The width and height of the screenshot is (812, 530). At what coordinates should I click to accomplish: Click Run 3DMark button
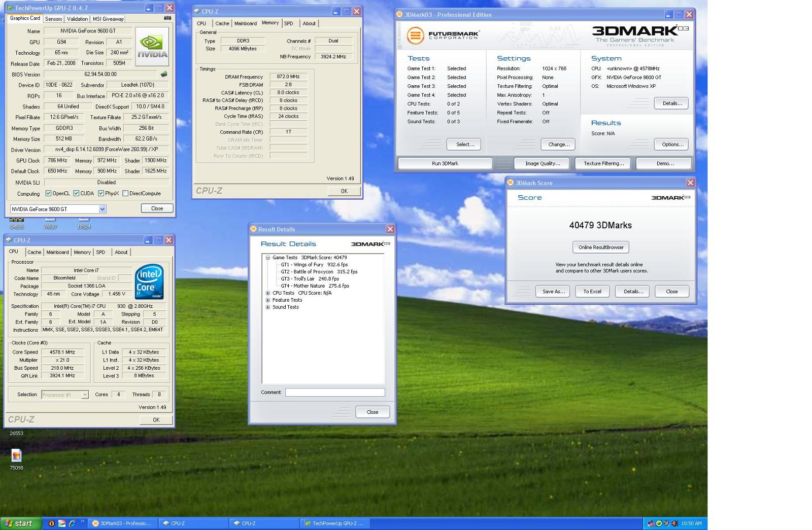point(445,163)
